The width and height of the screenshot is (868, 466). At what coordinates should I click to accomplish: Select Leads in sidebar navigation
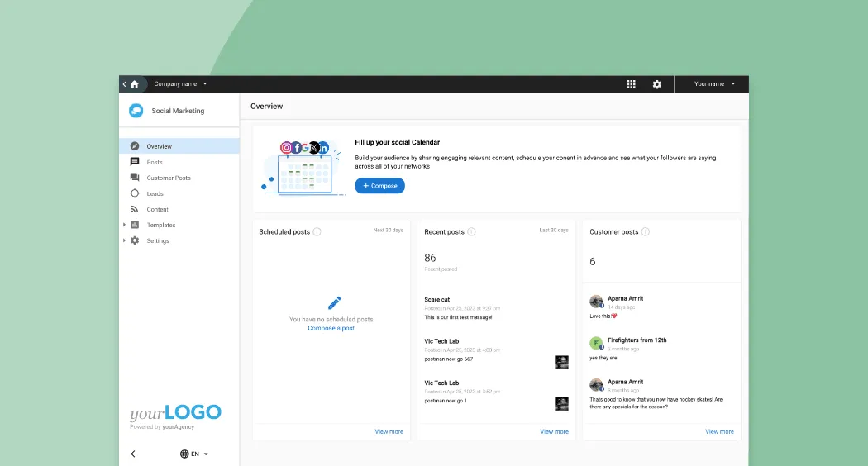[x=155, y=194]
